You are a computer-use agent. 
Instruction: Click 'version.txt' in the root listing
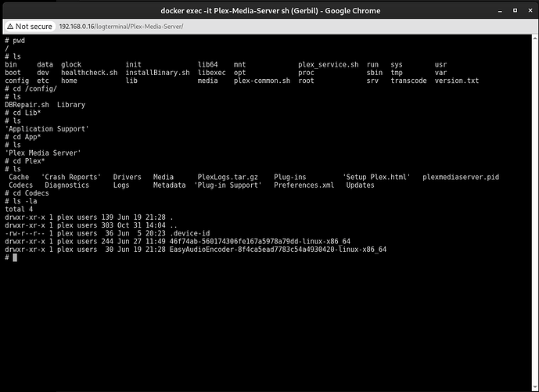pos(457,81)
